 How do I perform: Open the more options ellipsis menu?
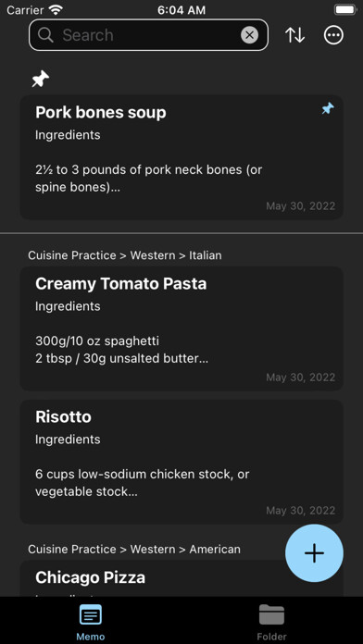click(x=333, y=35)
